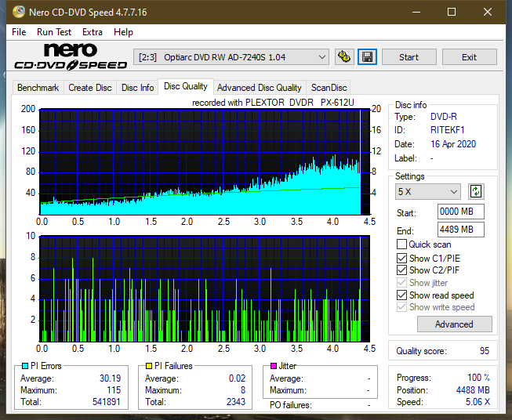The image size is (512, 420).
Task: Uncheck Show C2/PIF checkbox
Action: [x=401, y=270]
